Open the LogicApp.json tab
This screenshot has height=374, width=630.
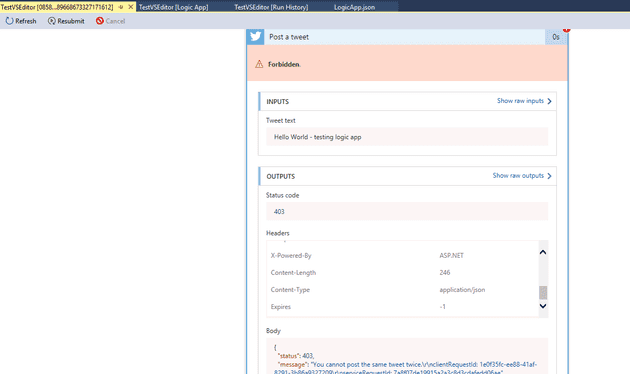[x=354, y=7]
